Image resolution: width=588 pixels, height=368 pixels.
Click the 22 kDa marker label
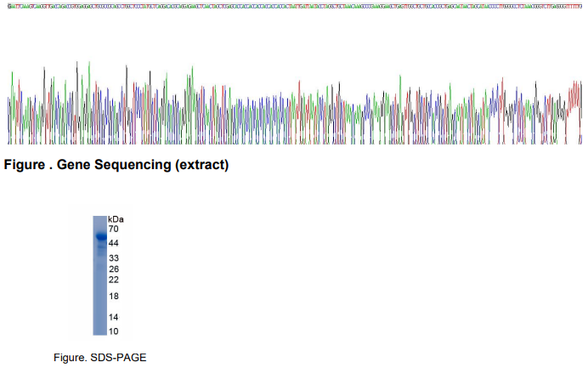[114, 280]
